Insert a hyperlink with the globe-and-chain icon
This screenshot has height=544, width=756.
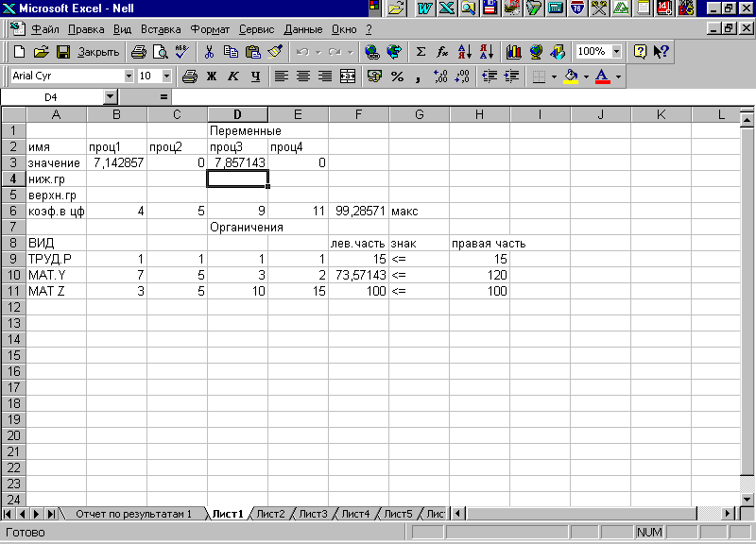(x=371, y=52)
